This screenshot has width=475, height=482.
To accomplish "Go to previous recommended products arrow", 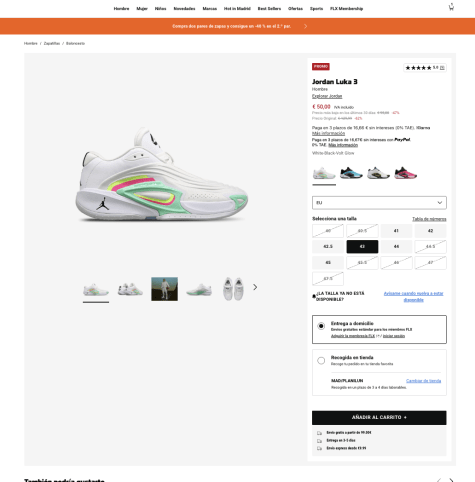I will click(439, 480).
